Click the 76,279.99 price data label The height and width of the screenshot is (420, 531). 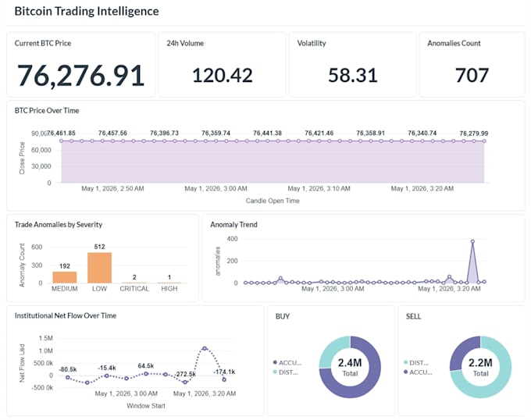(x=474, y=133)
